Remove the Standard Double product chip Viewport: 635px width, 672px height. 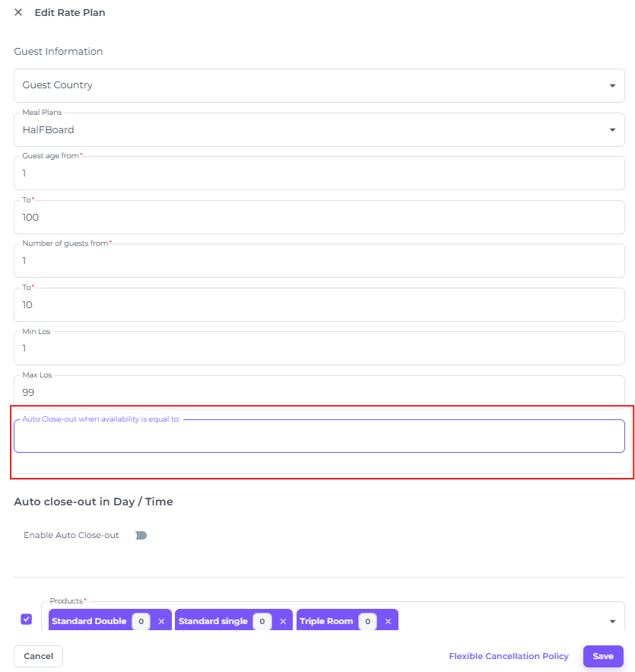(161, 622)
